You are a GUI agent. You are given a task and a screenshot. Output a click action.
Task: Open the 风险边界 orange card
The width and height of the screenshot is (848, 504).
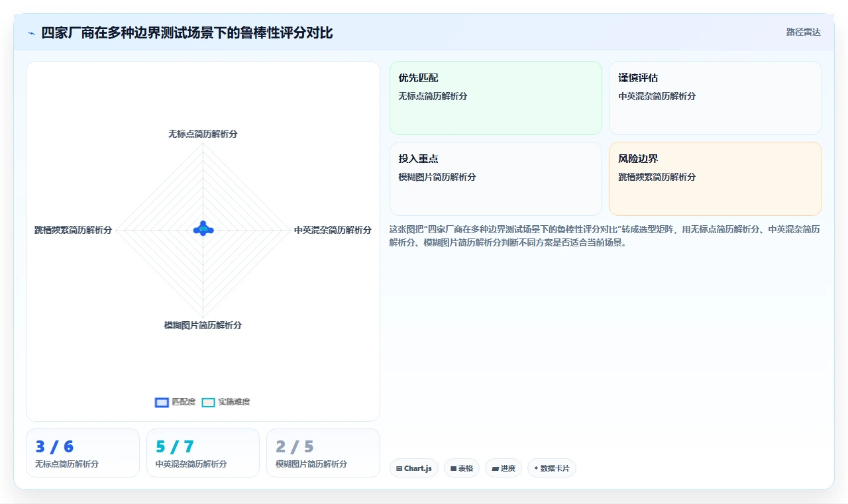click(x=715, y=179)
